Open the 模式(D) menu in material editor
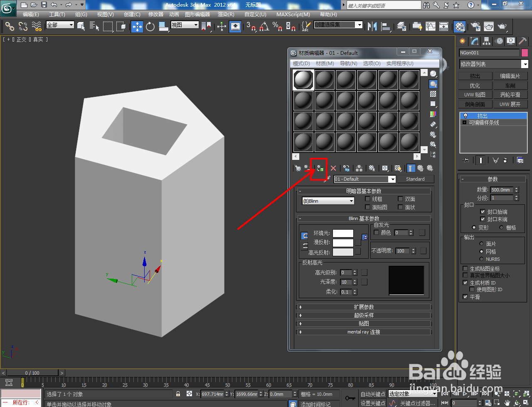 [301, 64]
